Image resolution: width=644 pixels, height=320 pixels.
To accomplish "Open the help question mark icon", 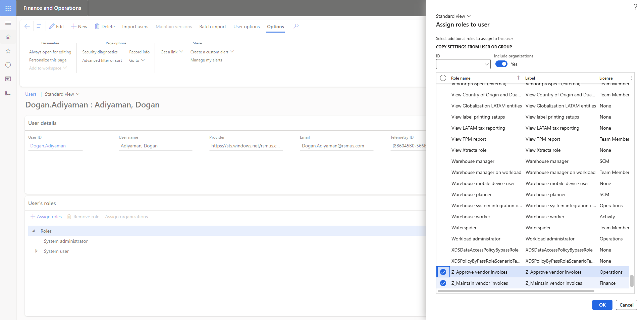I will click(x=635, y=7).
